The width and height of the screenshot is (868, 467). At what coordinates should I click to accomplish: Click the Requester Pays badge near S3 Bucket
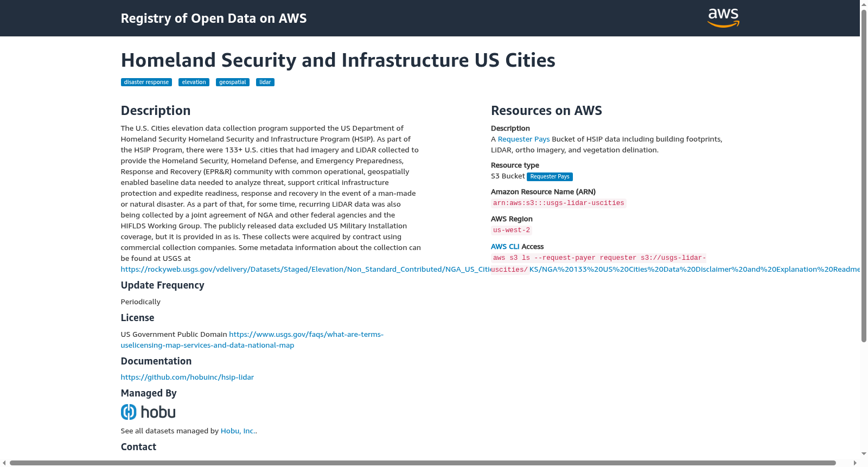pyautogui.click(x=550, y=177)
